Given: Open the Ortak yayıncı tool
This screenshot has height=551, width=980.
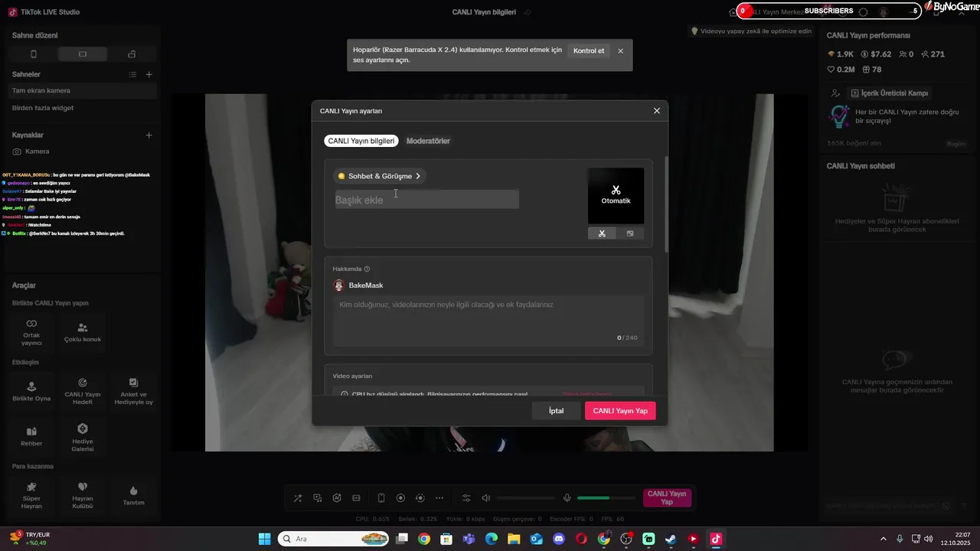Looking at the screenshot, I should pos(31,331).
